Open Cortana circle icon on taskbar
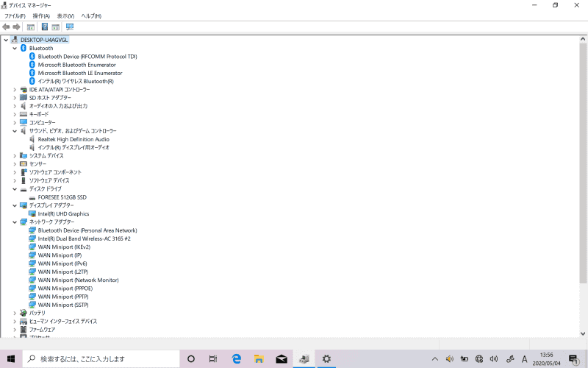 (191, 359)
